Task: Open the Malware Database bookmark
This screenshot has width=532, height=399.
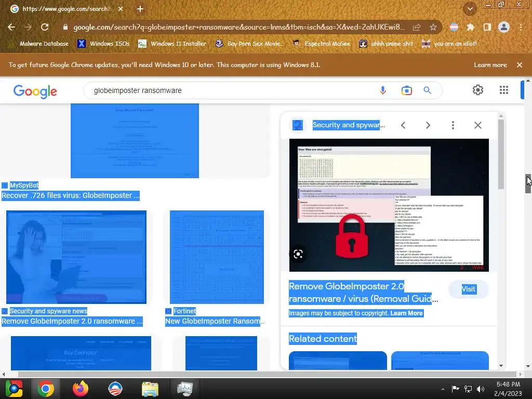Action: [39, 44]
